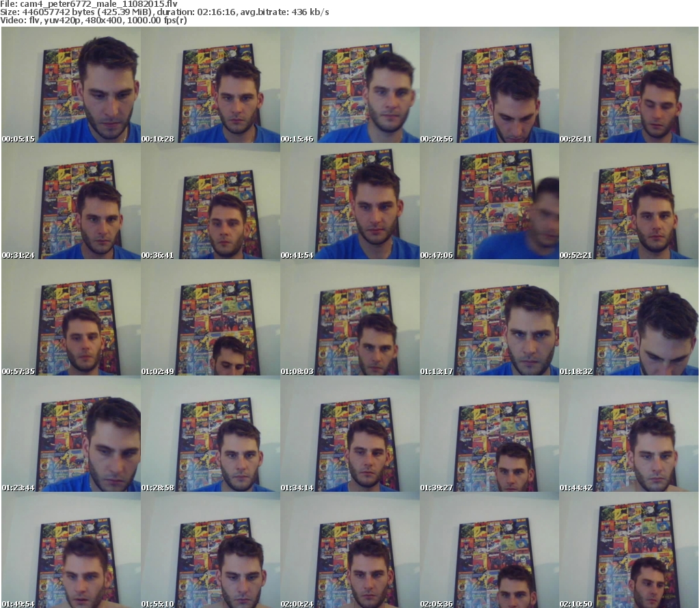Choose the thumbnail marked 01:02:49
700x608 pixels.
point(211,317)
